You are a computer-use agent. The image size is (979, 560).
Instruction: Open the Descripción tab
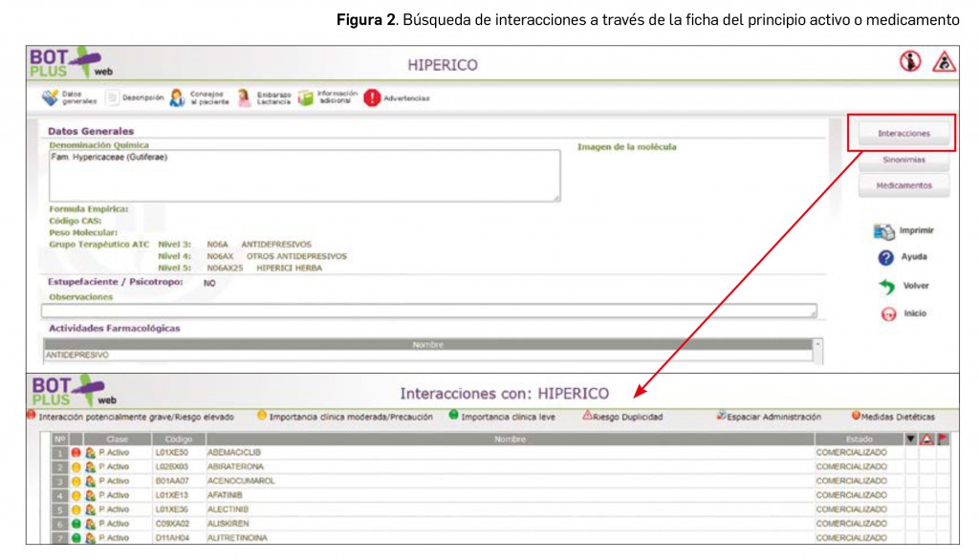click(x=113, y=97)
